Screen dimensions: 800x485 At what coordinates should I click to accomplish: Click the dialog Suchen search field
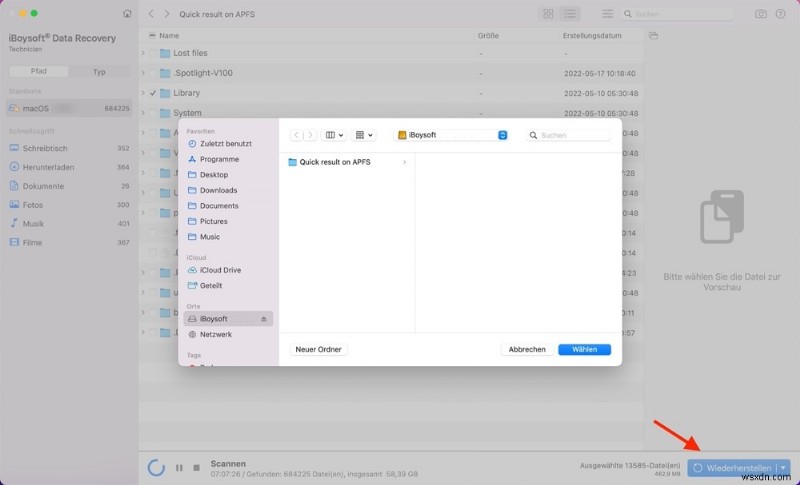click(568, 135)
